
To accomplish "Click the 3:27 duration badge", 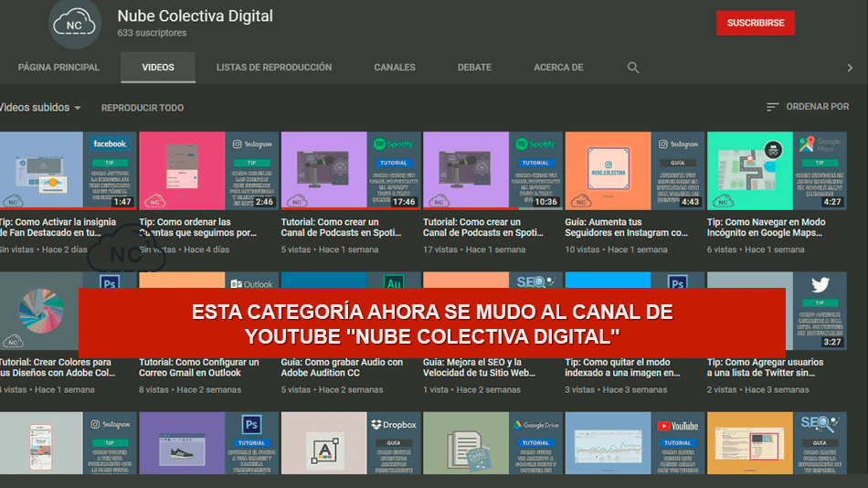I will [x=832, y=342].
